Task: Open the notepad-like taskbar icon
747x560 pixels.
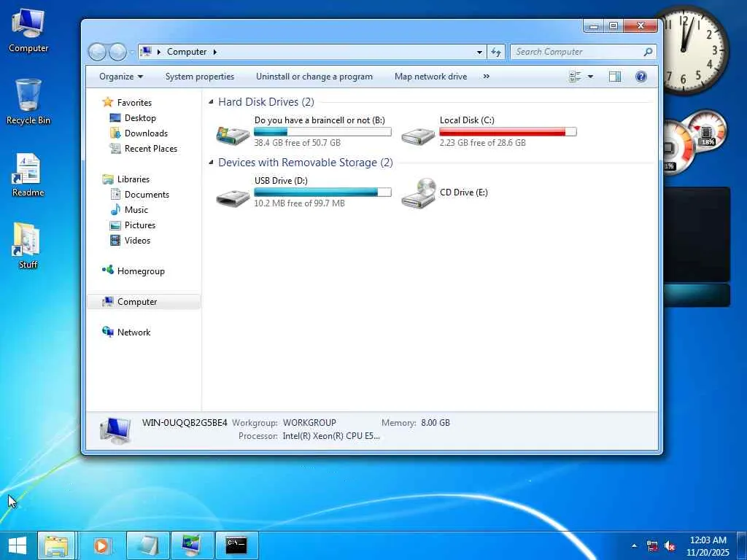Action: coord(148,545)
